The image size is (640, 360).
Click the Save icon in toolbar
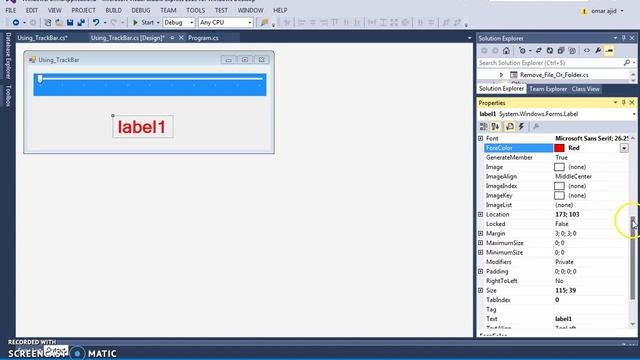(x=70, y=22)
